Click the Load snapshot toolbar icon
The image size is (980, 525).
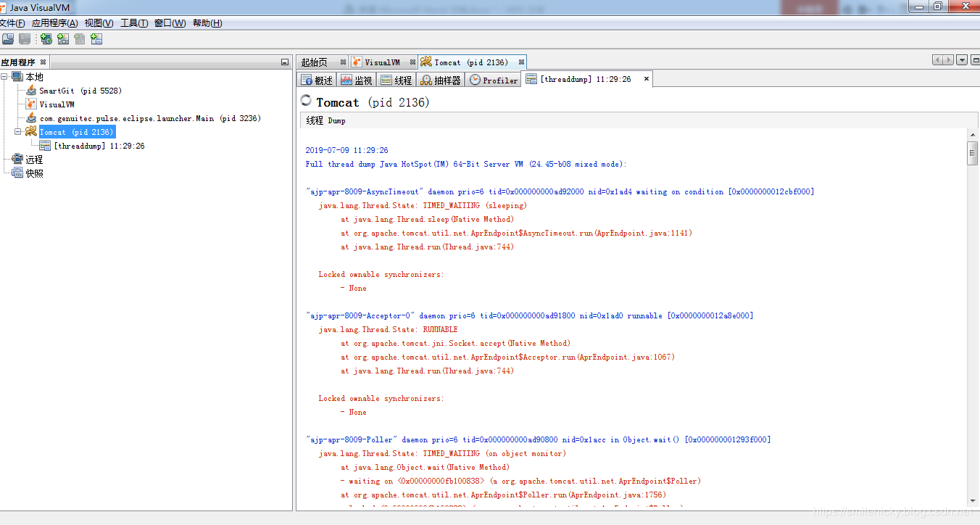tap(8, 38)
